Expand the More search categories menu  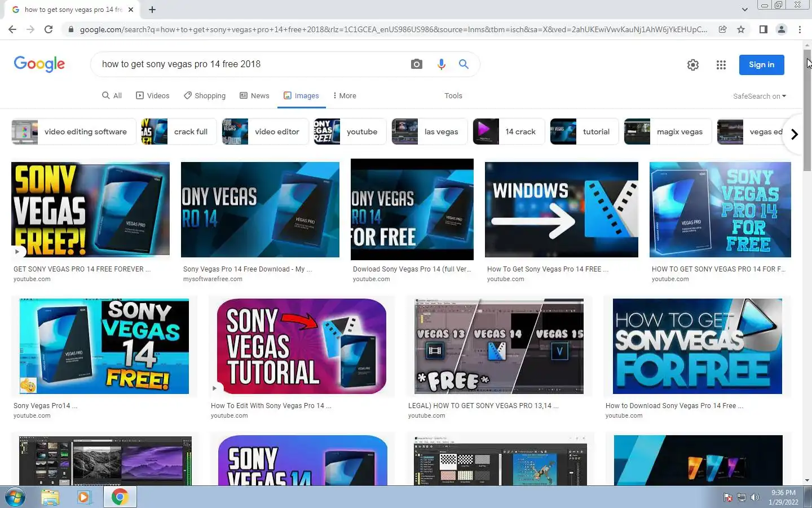coord(345,96)
